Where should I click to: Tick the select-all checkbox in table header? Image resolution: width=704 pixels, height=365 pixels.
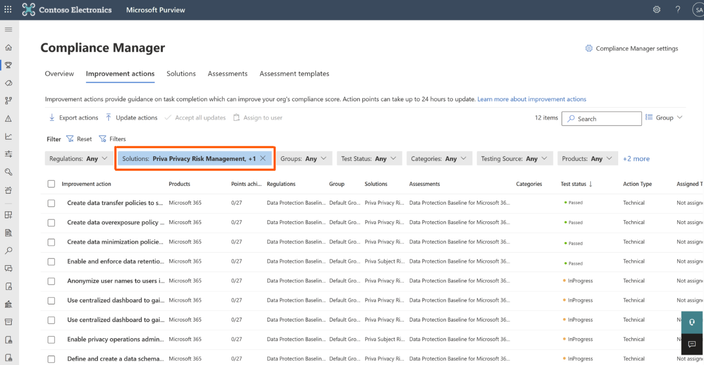51,184
